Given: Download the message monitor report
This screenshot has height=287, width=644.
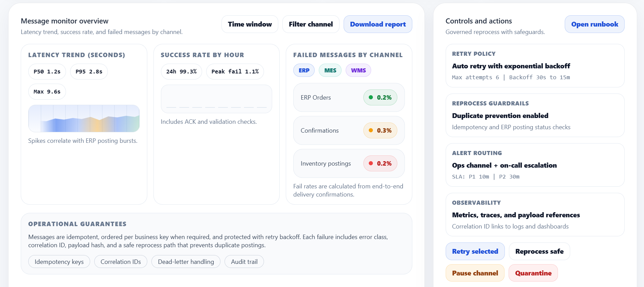Looking at the screenshot, I should [x=378, y=24].
